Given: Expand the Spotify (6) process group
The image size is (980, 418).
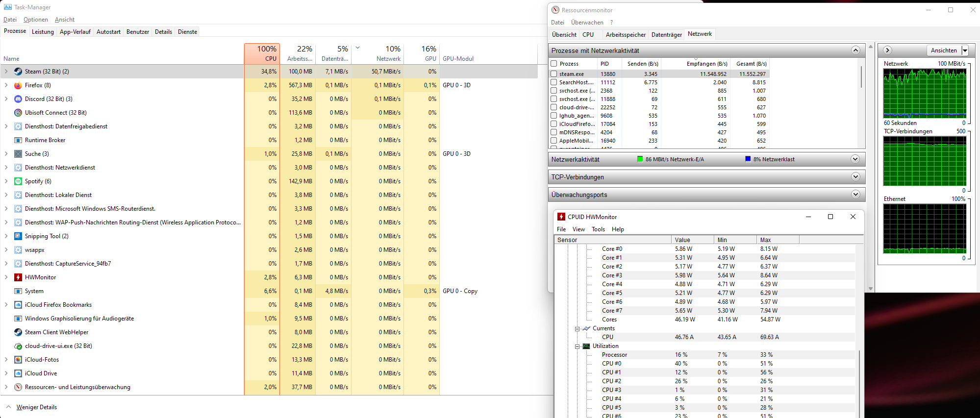Looking at the screenshot, I should pos(6,181).
